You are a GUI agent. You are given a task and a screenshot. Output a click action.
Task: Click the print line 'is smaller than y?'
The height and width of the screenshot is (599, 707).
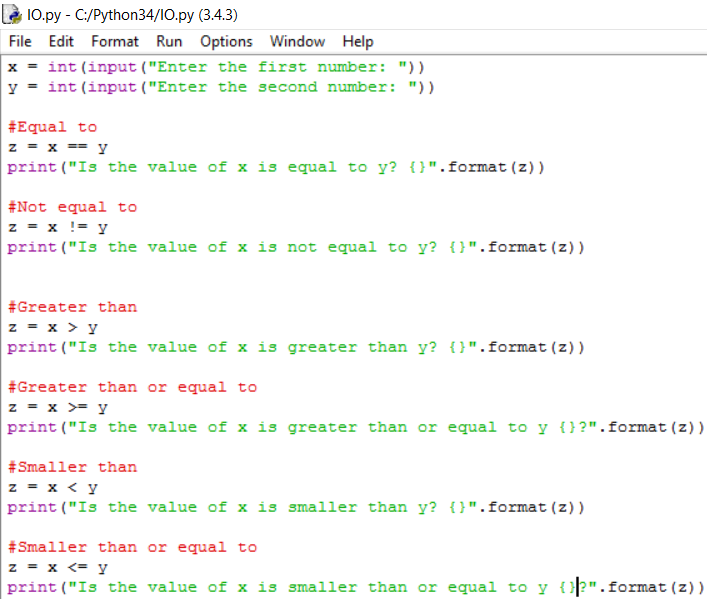296,507
